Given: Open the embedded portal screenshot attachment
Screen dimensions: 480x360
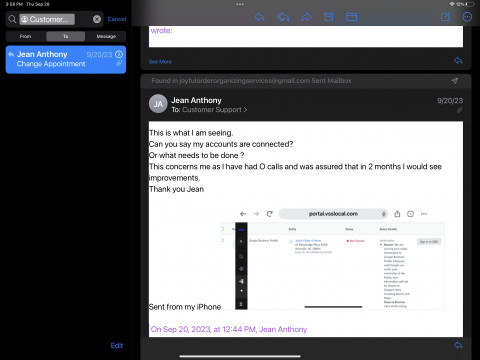Looking at the screenshot, I should click(x=333, y=258).
